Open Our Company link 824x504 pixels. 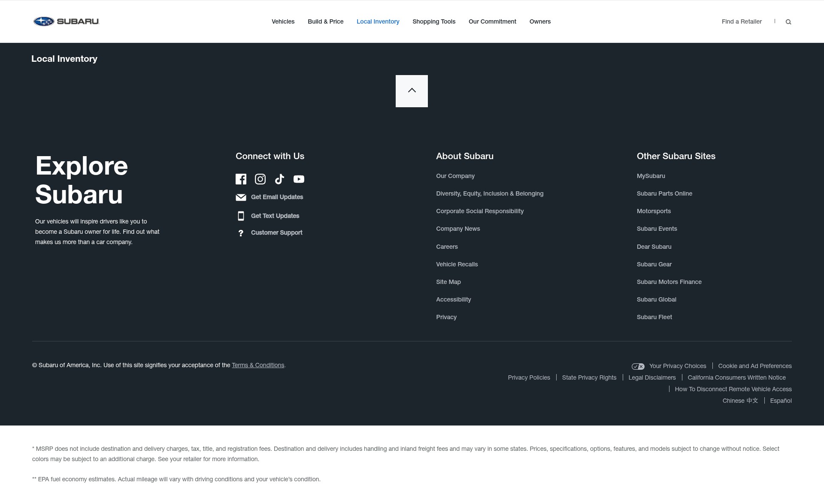click(x=455, y=176)
